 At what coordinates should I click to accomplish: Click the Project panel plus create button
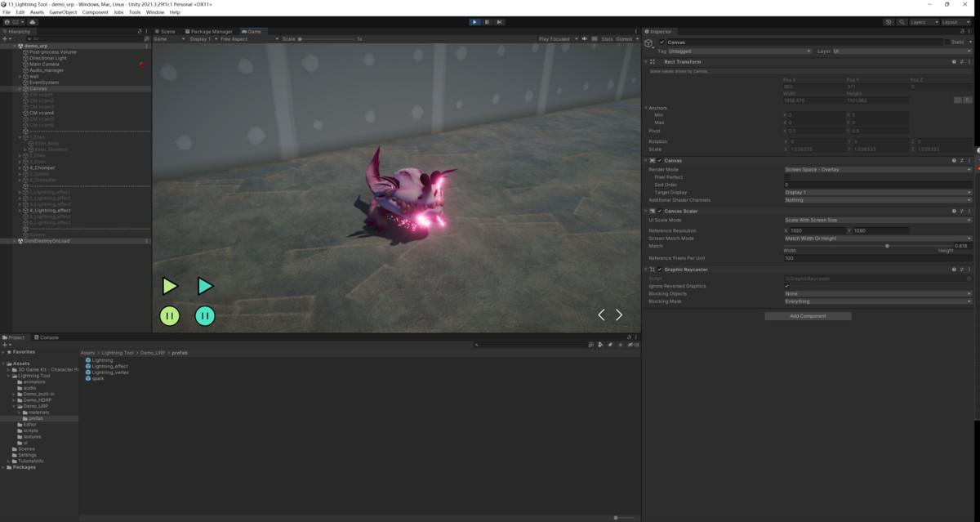click(x=5, y=345)
